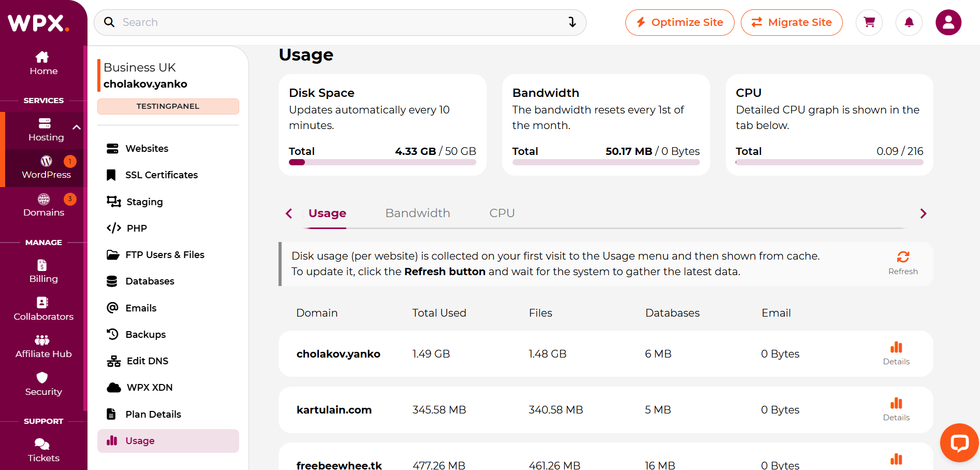Screen dimensions: 980x470
Task: Click the kartulain.com domain name
Action: click(334, 410)
